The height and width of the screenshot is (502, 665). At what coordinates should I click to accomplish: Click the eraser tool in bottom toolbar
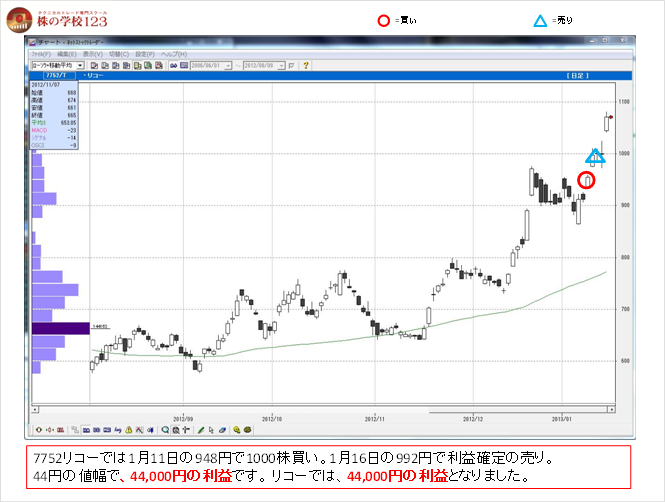pos(222,429)
